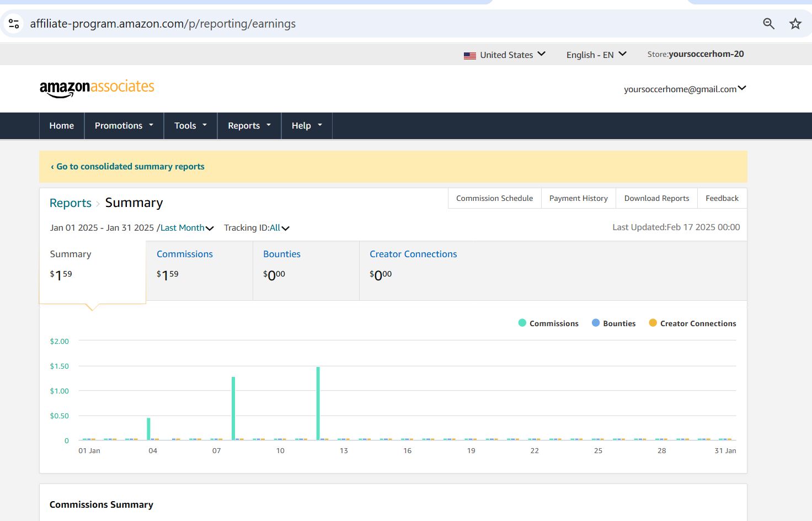
Task: Click the 01 Jan x-axis label
Action: tap(89, 450)
